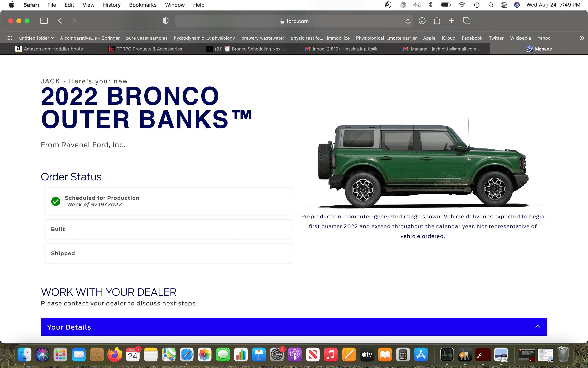Open Podcasts from the Dock
Image resolution: width=588 pixels, height=368 pixels.
pos(295,354)
